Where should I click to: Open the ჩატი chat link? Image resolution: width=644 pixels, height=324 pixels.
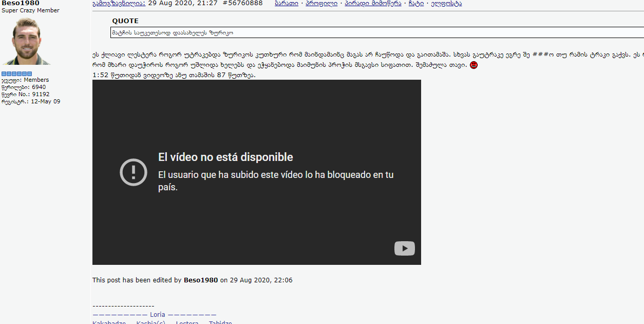tap(416, 3)
